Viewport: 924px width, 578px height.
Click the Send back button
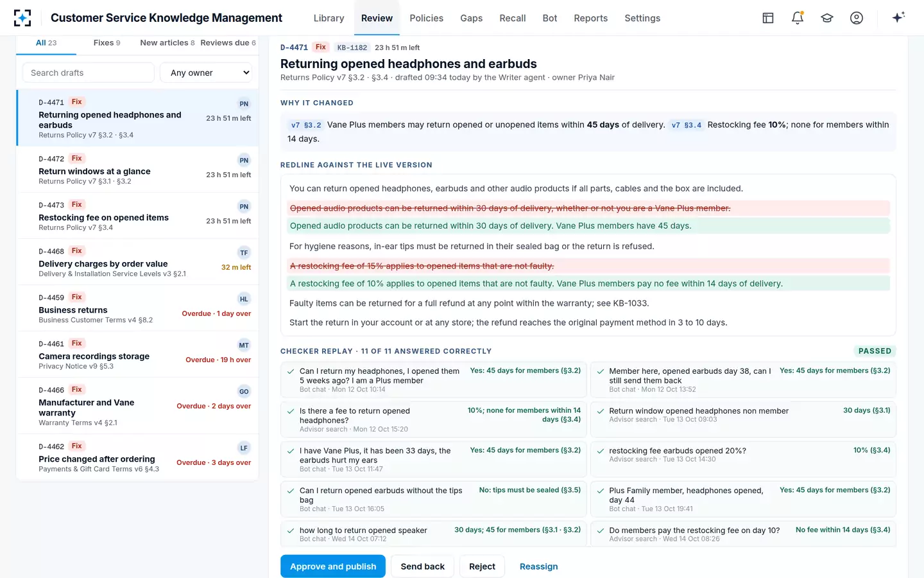click(422, 566)
